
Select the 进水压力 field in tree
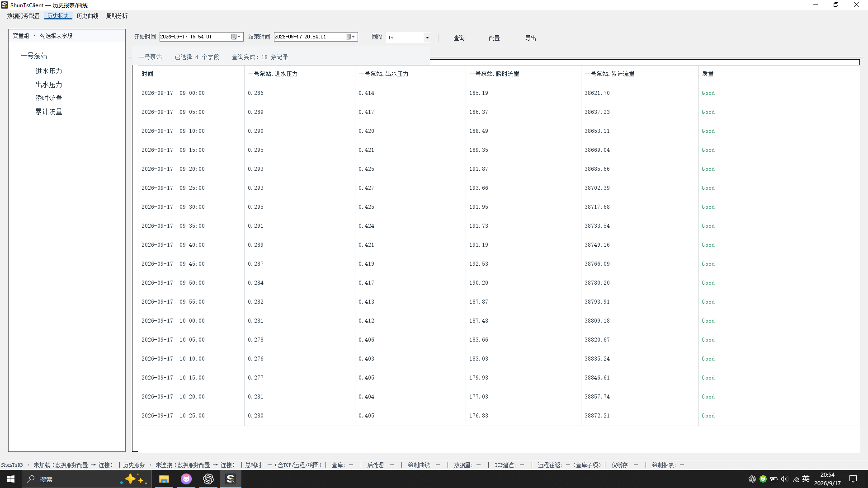[x=49, y=71]
